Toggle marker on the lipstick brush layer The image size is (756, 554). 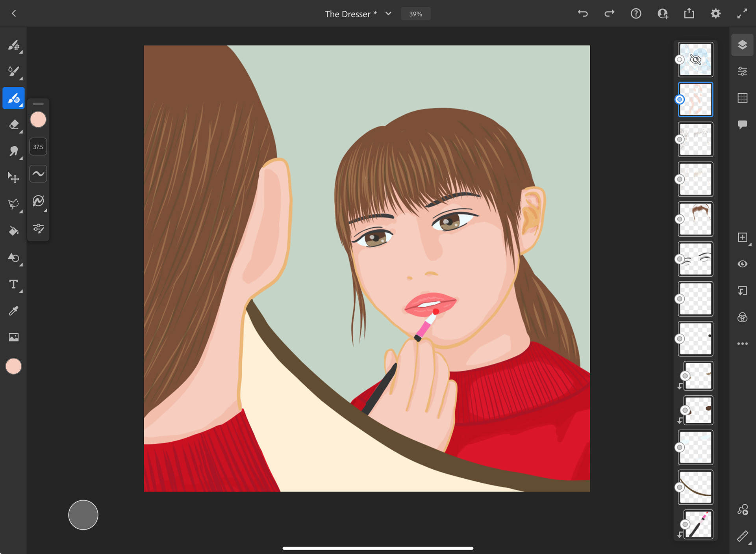pos(685,524)
